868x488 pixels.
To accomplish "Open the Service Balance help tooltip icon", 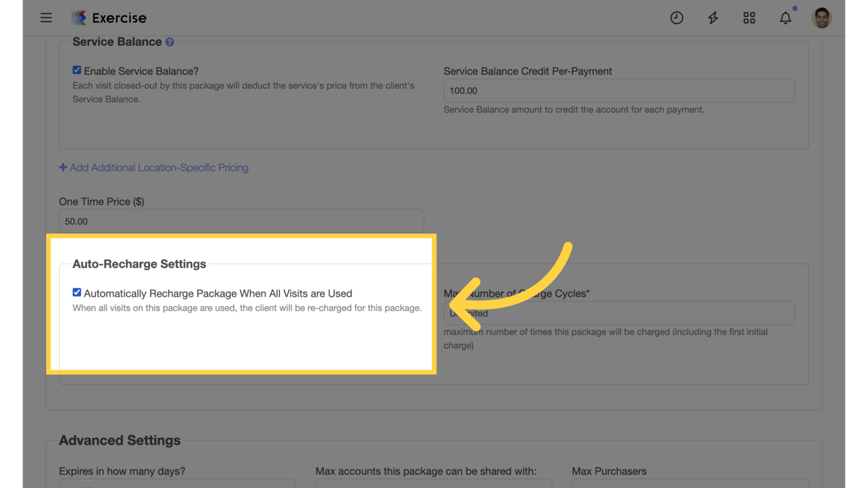I will (169, 41).
